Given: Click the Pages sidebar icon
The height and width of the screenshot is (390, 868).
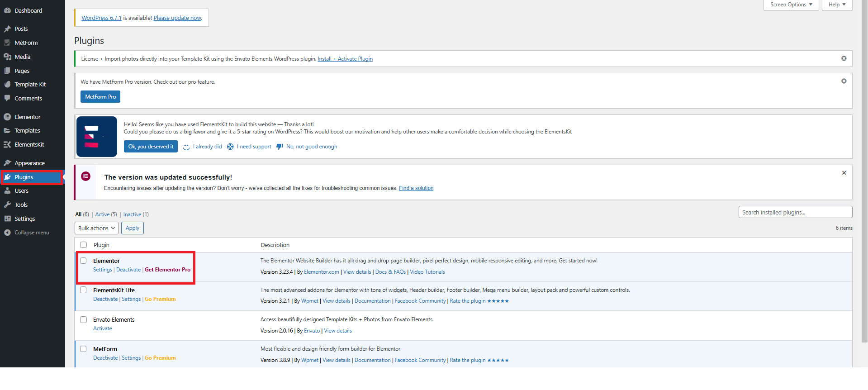Looking at the screenshot, I should coord(7,71).
